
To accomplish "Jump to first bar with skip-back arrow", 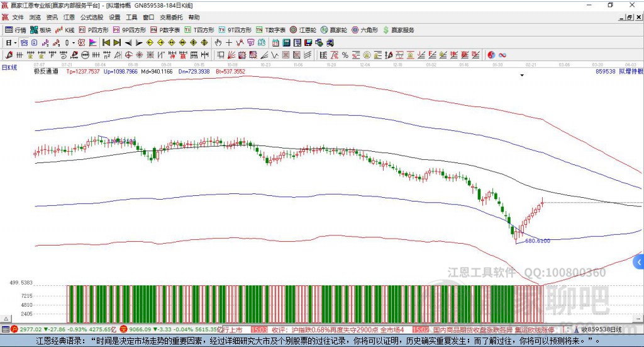I will click(x=106, y=43).
